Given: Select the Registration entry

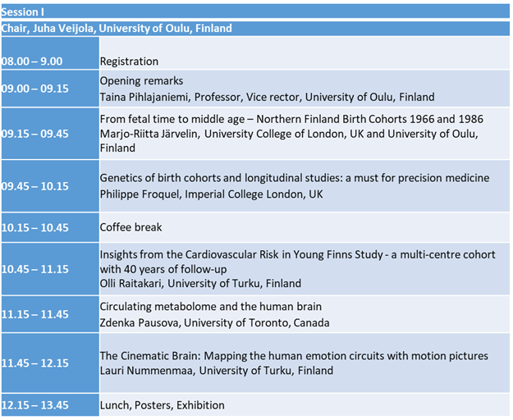Looking at the screenshot, I should [x=129, y=62].
